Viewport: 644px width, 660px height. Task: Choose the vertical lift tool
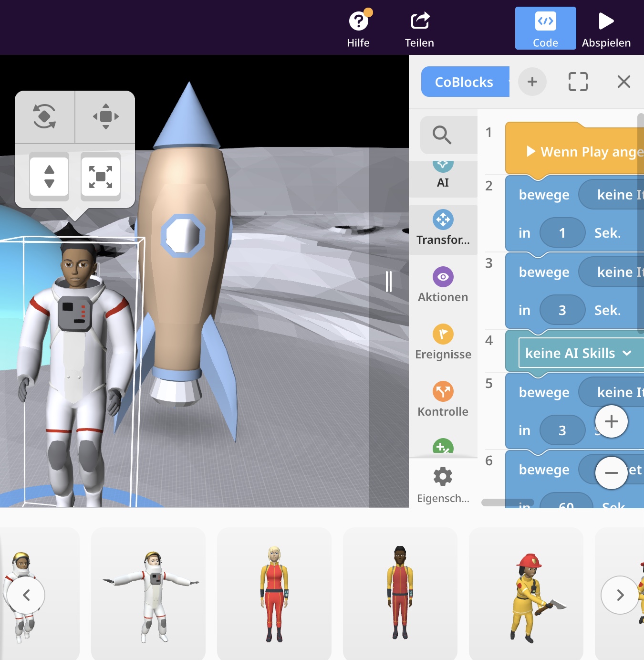point(49,177)
